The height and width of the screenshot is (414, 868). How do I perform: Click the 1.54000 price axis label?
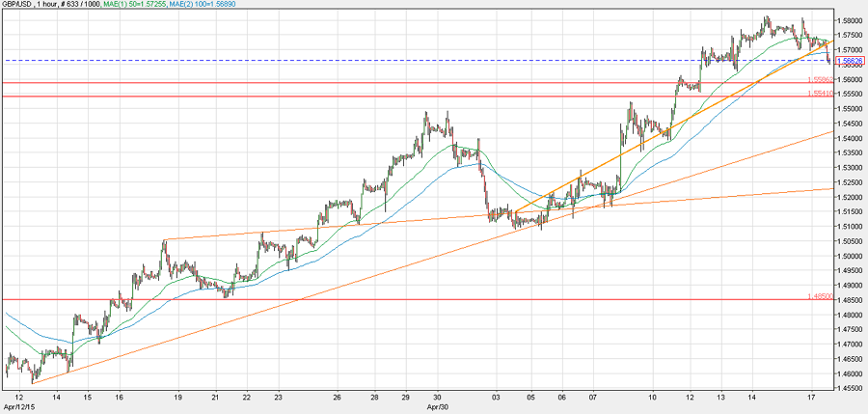click(x=851, y=139)
